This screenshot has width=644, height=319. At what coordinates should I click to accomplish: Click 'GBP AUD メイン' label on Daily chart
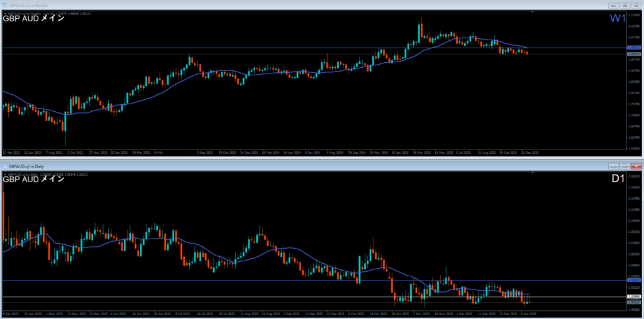tap(34, 179)
